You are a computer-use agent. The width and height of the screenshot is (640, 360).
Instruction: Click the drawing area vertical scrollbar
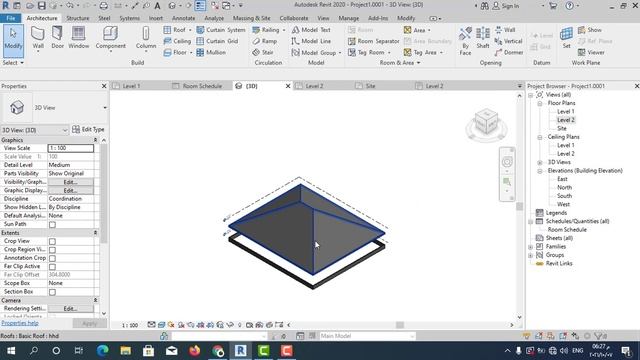[520, 206]
